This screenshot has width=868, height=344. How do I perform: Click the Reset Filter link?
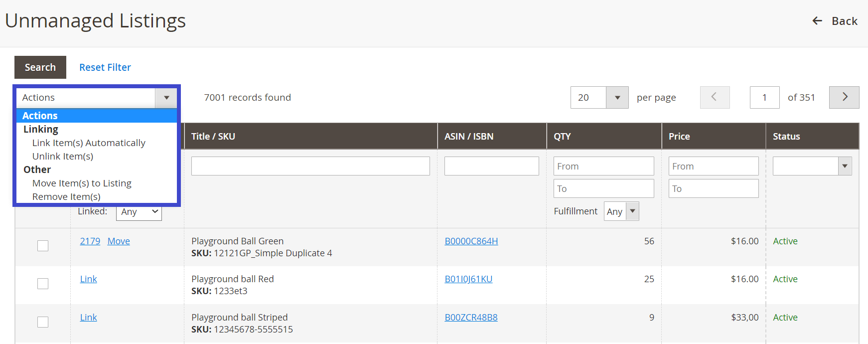click(105, 67)
